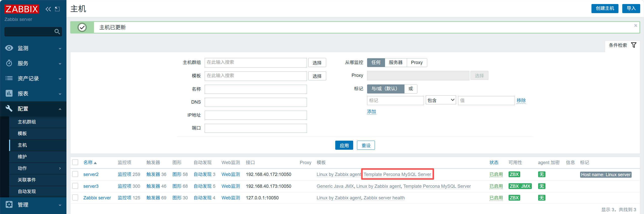Click ZBX availability badge for server2
Image resolution: width=644 pixels, height=214 pixels.
514,174
